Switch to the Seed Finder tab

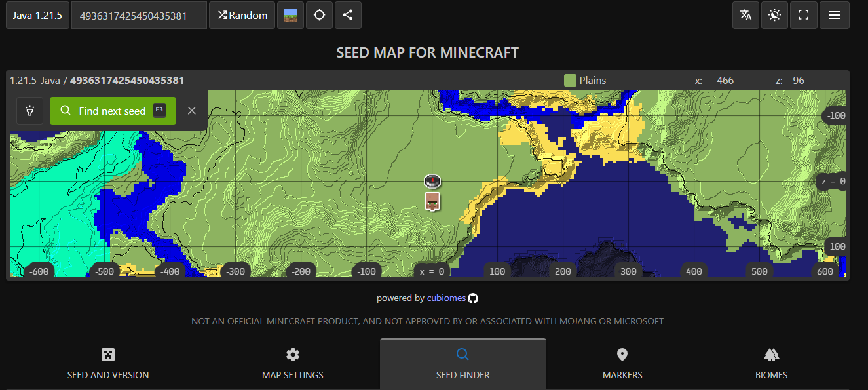pyautogui.click(x=463, y=364)
